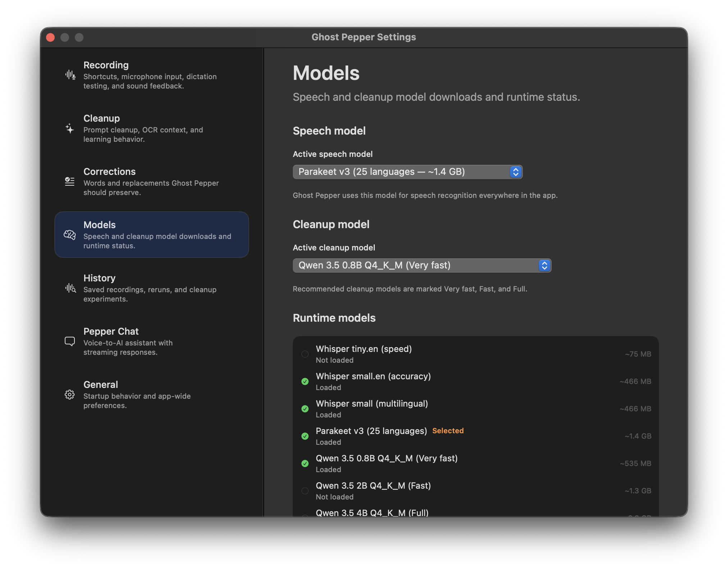Click the Corrections checklist icon

point(70,181)
